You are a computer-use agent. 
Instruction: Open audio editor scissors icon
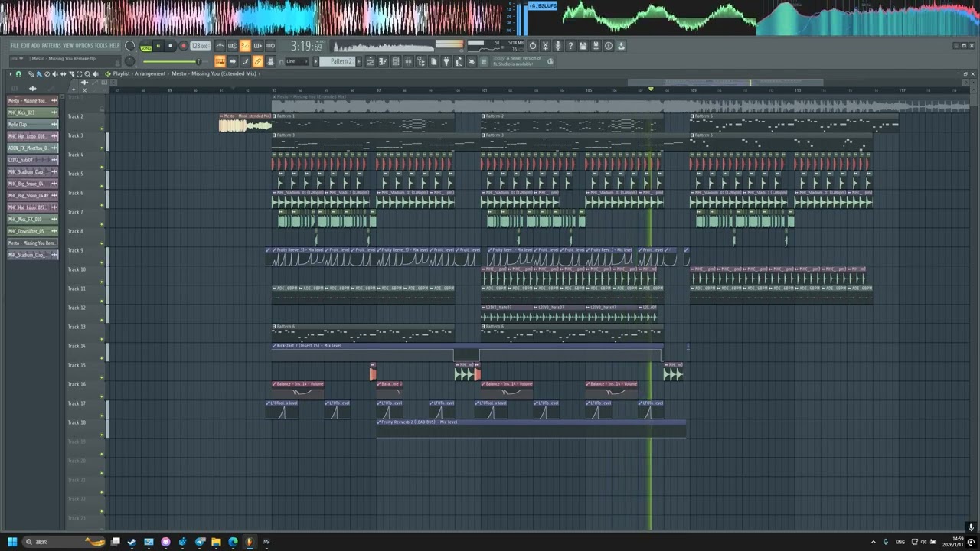[x=545, y=46]
